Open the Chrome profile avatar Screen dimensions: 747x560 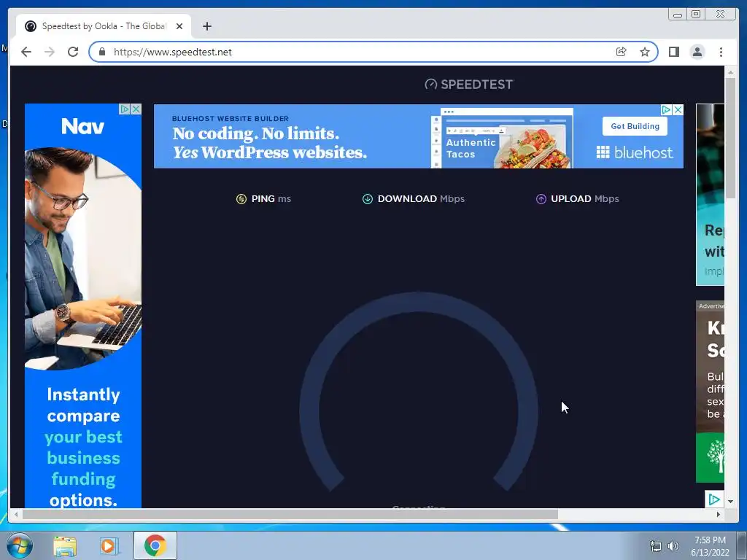pyautogui.click(x=697, y=52)
